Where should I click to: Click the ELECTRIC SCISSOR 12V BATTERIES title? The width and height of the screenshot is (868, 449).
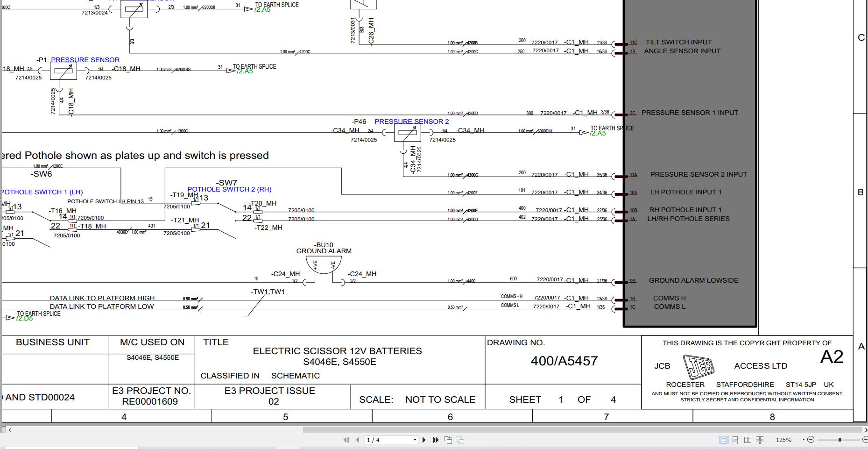click(x=337, y=351)
